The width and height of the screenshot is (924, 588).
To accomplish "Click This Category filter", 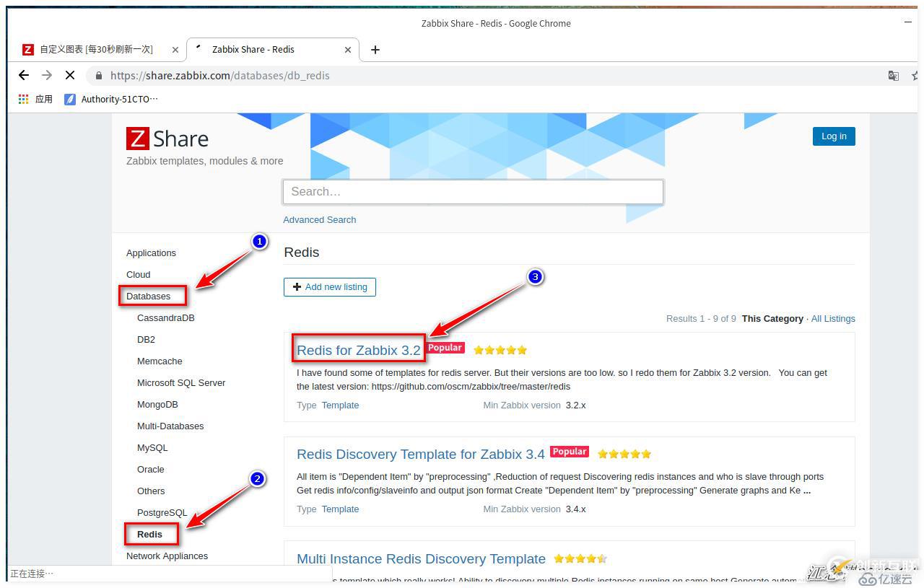I will 772,319.
